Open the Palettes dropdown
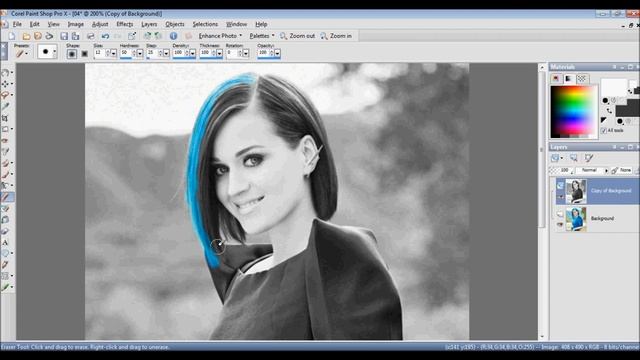640x360 pixels. 262,36
